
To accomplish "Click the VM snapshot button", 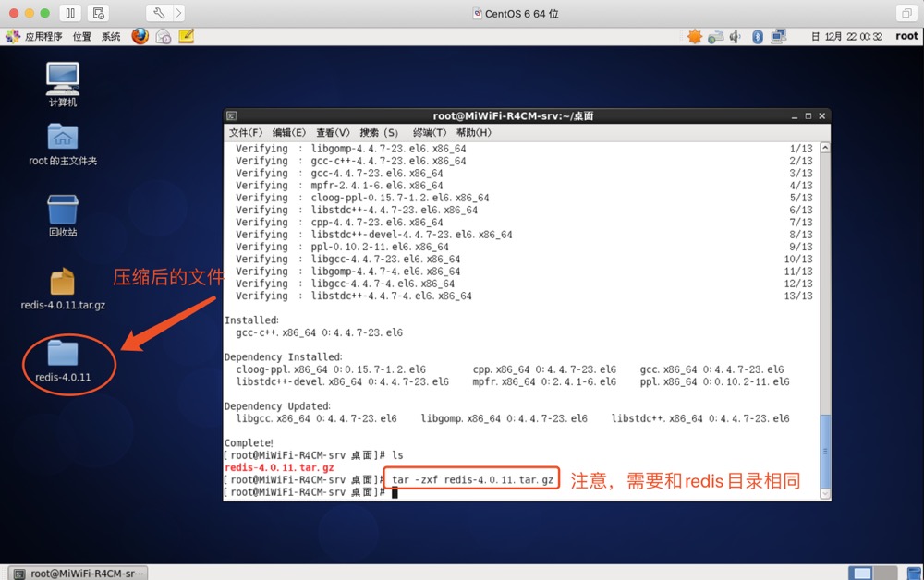I will pyautogui.click(x=99, y=13).
